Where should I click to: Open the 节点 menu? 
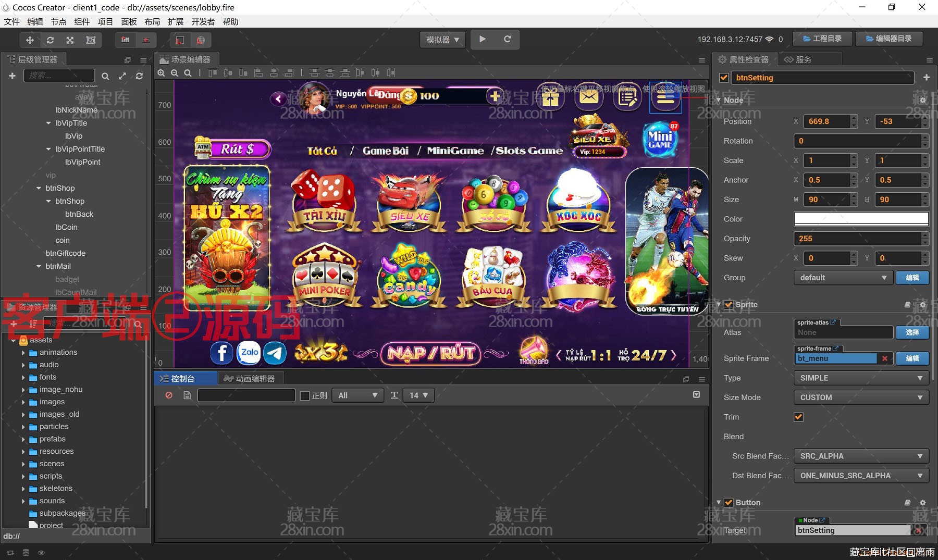tap(58, 22)
